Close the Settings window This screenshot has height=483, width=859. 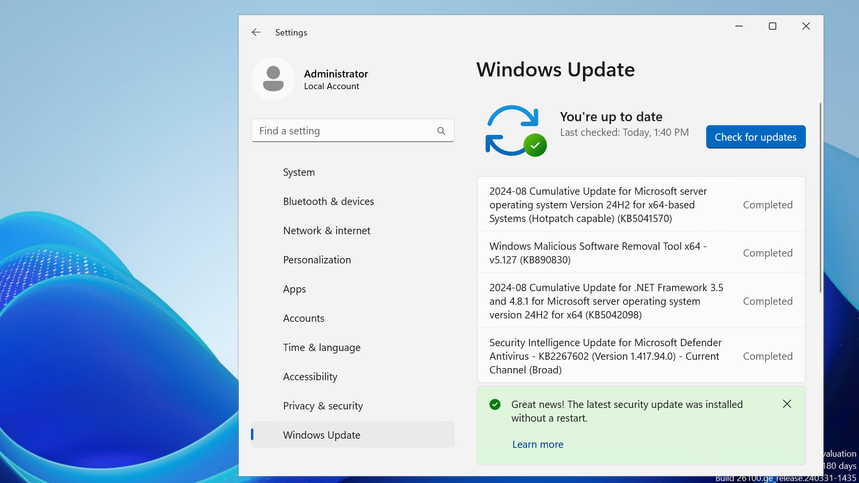click(806, 26)
